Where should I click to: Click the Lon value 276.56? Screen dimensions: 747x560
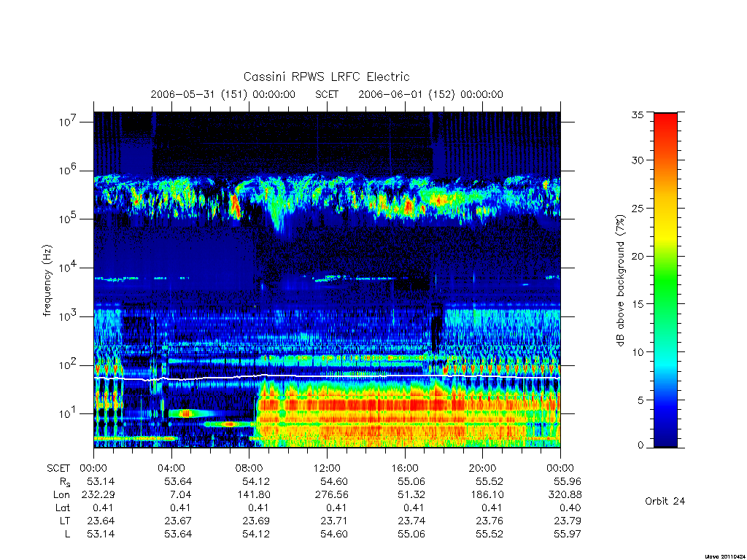coord(332,495)
